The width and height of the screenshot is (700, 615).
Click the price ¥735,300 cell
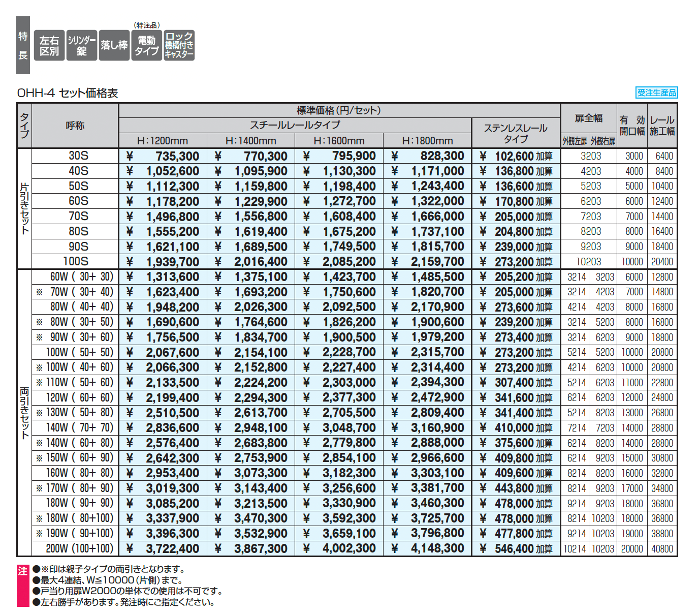tap(163, 156)
